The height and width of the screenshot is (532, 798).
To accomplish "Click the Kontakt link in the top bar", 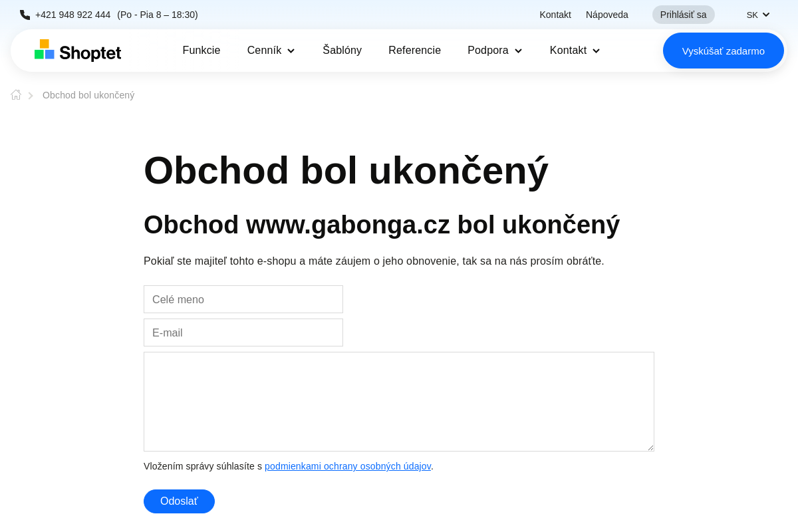I will [x=555, y=14].
